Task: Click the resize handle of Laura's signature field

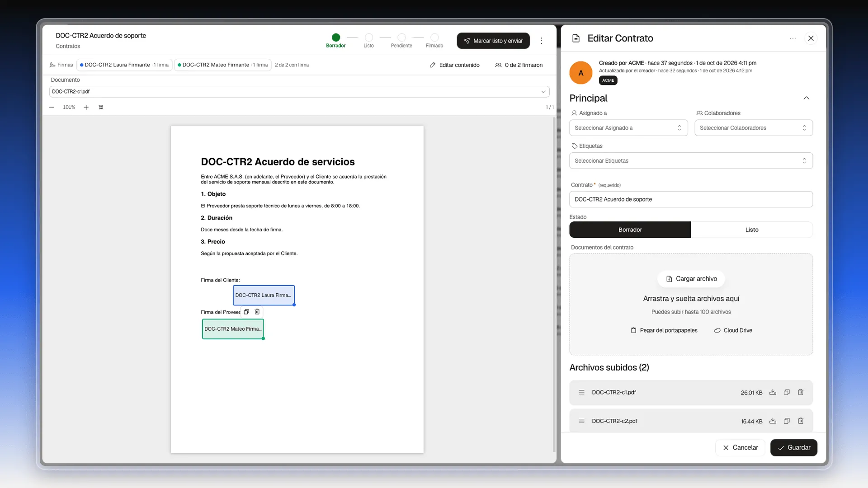Action: click(x=294, y=305)
